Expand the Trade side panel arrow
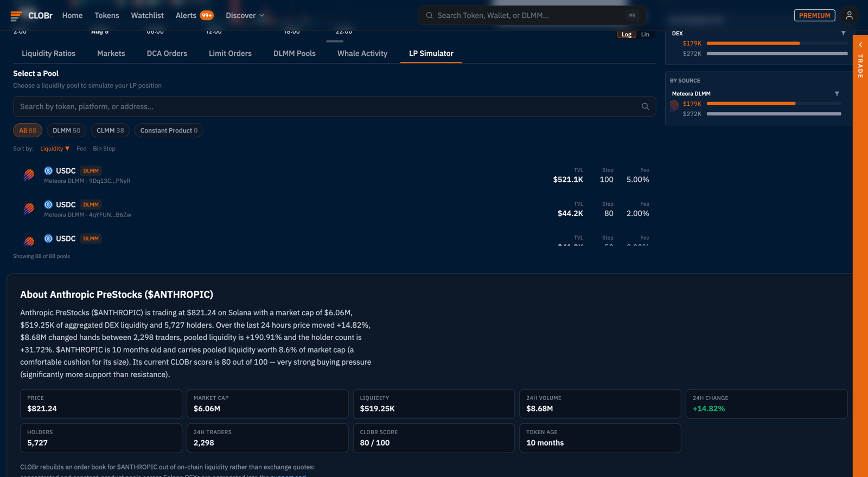Image resolution: width=868 pixels, height=477 pixels. pyautogui.click(x=860, y=44)
